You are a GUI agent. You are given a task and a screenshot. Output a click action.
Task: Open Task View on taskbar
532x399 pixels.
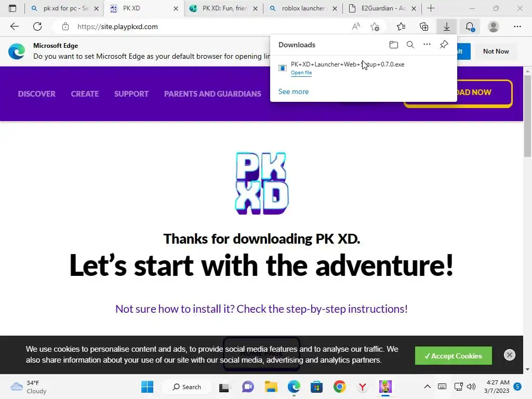(x=224, y=387)
